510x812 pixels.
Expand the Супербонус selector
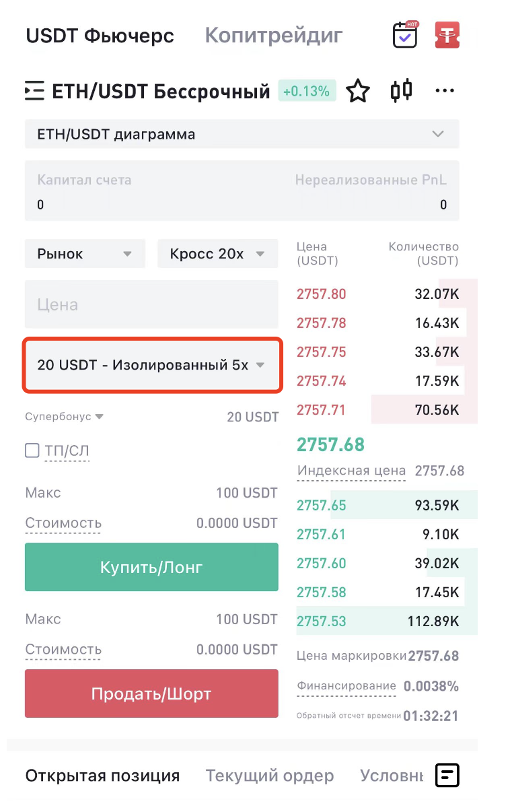coord(65,417)
